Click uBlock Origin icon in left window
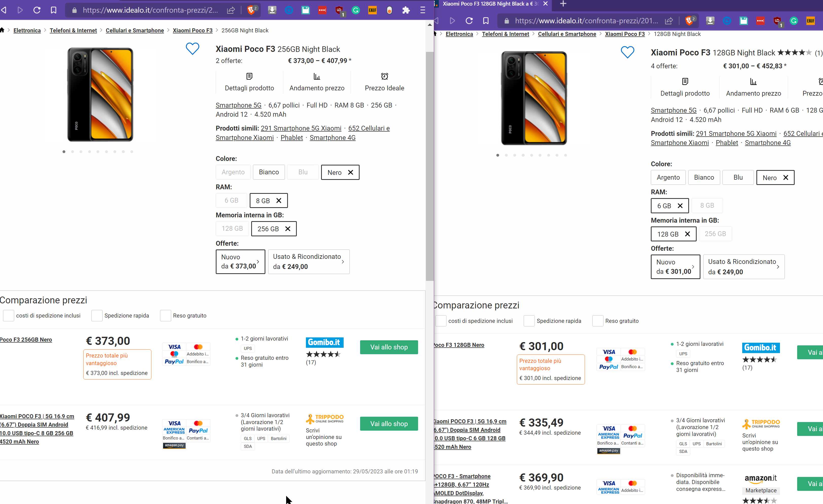The image size is (823, 504). pyautogui.click(x=340, y=11)
